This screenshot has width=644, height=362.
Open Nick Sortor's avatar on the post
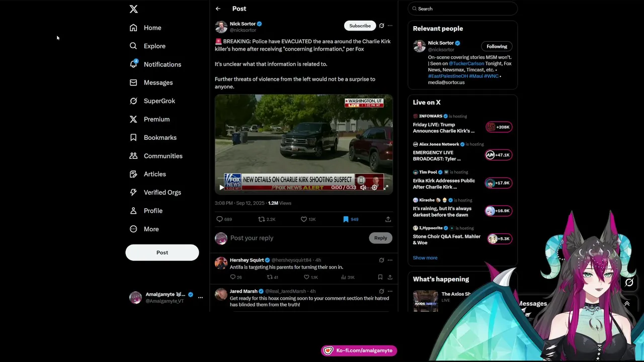click(221, 27)
